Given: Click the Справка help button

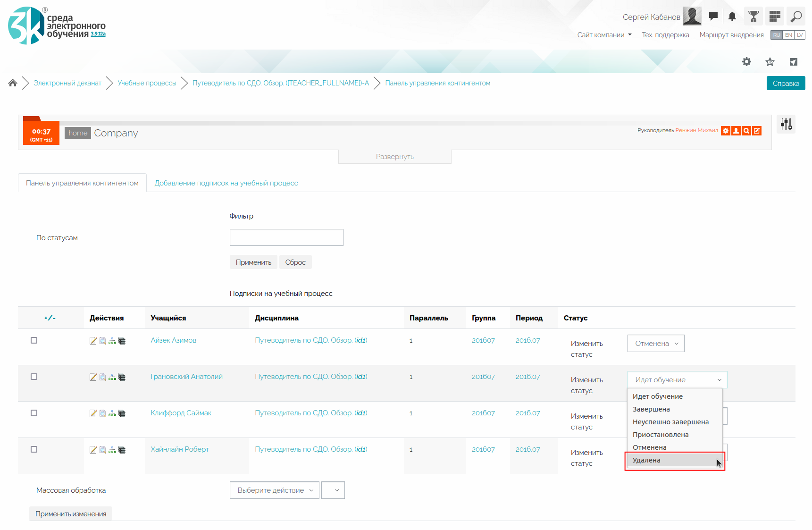Looking at the screenshot, I should pos(786,84).
